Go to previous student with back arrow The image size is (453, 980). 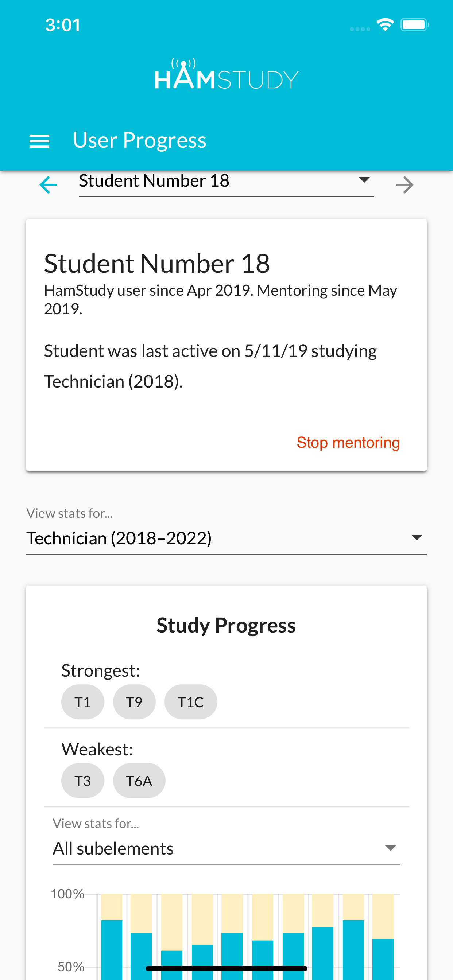(x=49, y=185)
